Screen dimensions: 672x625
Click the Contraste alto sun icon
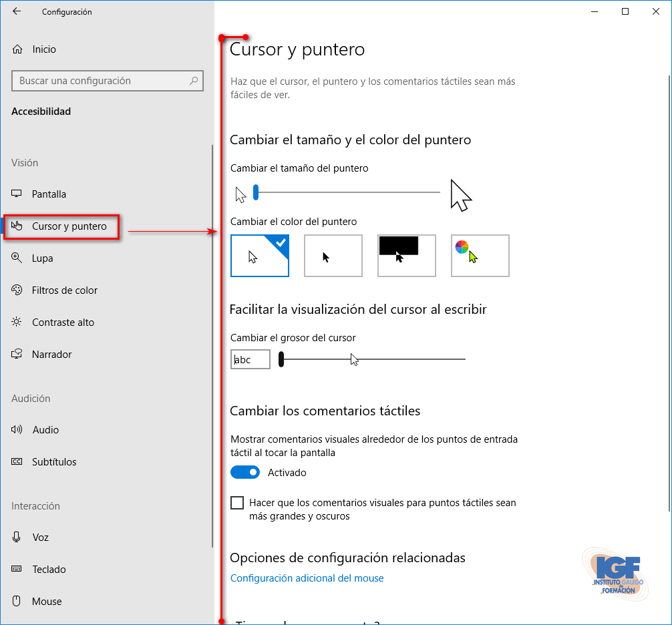click(16, 322)
